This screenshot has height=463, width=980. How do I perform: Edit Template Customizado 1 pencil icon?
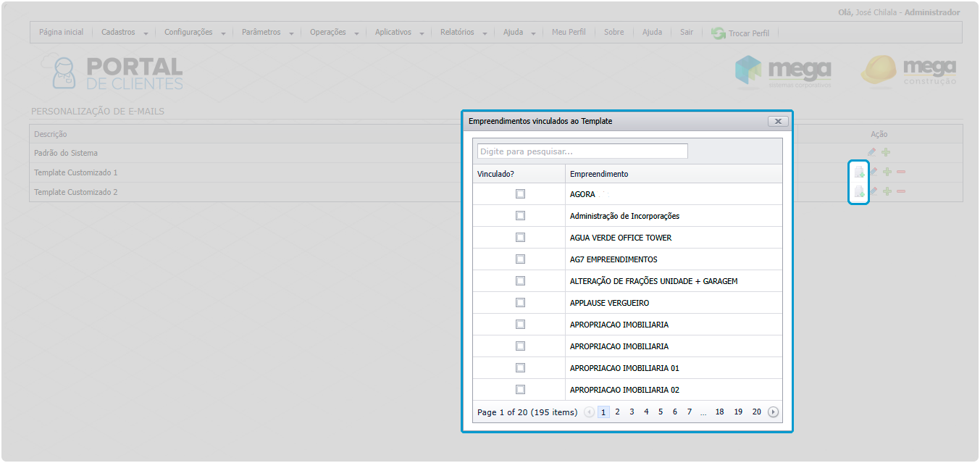[874, 172]
